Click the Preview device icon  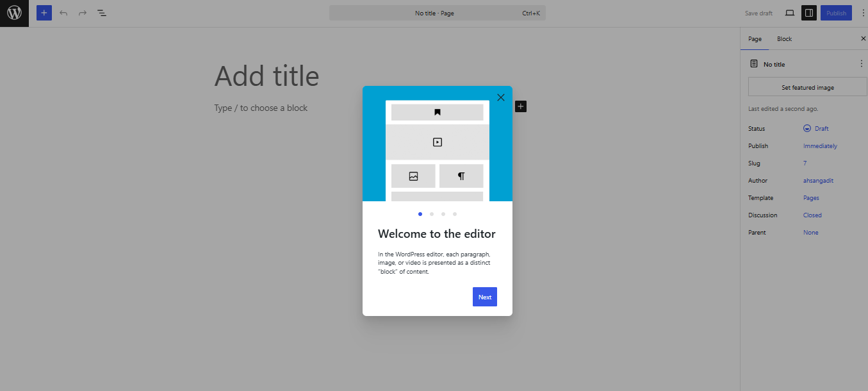pyautogui.click(x=790, y=13)
